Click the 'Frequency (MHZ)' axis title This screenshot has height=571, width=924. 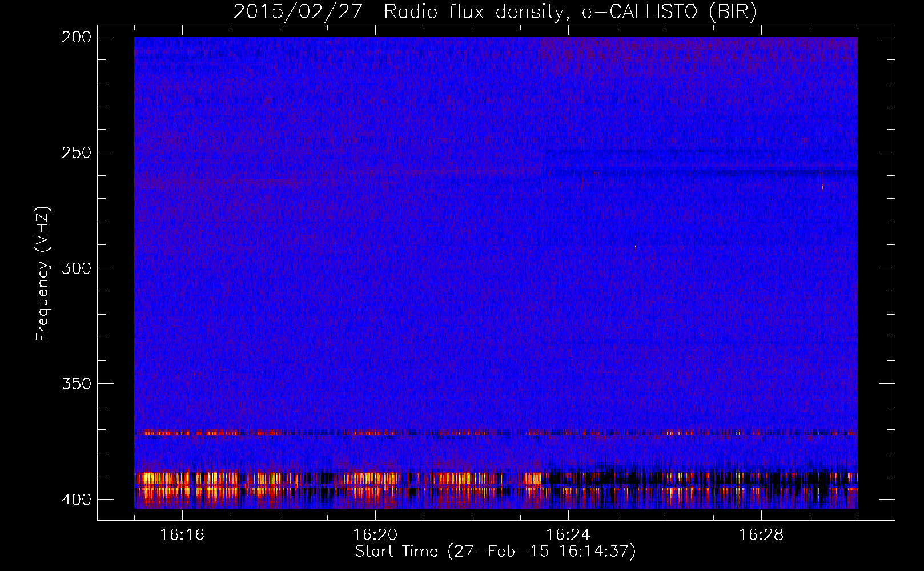(x=43, y=274)
